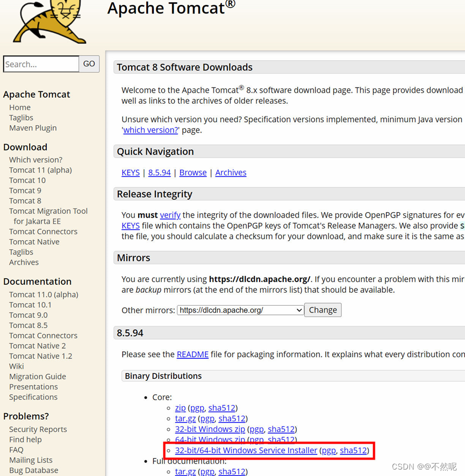This screenshot has width=465, height=476.
Task: Open pgp signature for 32-bit Windows zip
Action: [256, 430]
